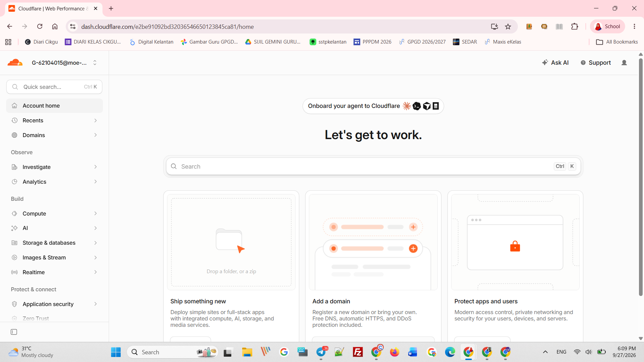
Task: Click the orange lock illustration
Action: click(x=515, y=246)
